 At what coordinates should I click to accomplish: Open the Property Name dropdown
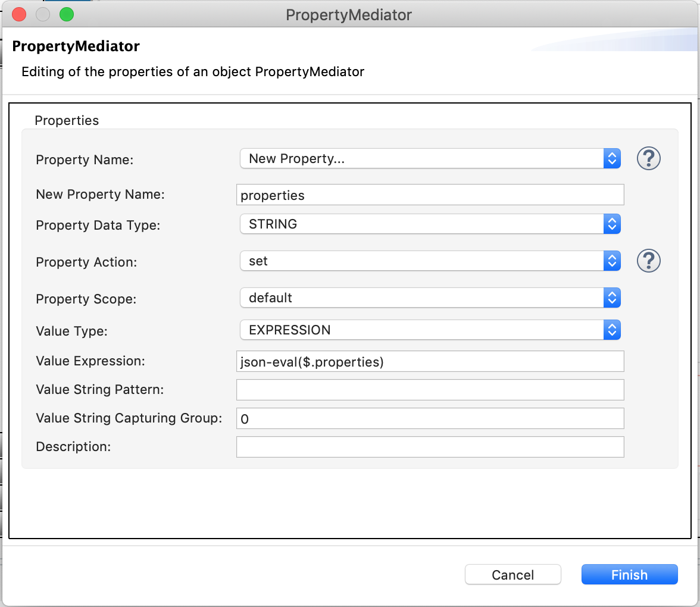click(430, 158)
